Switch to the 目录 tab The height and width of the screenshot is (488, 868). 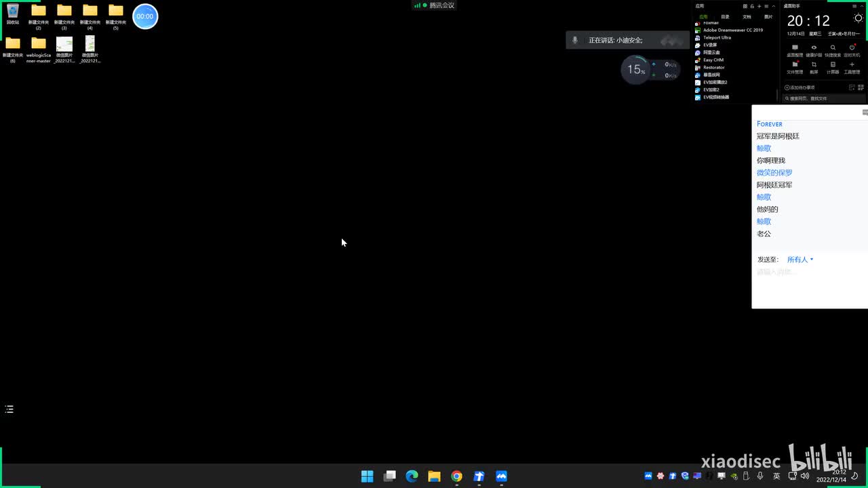(x=725, y=17)
